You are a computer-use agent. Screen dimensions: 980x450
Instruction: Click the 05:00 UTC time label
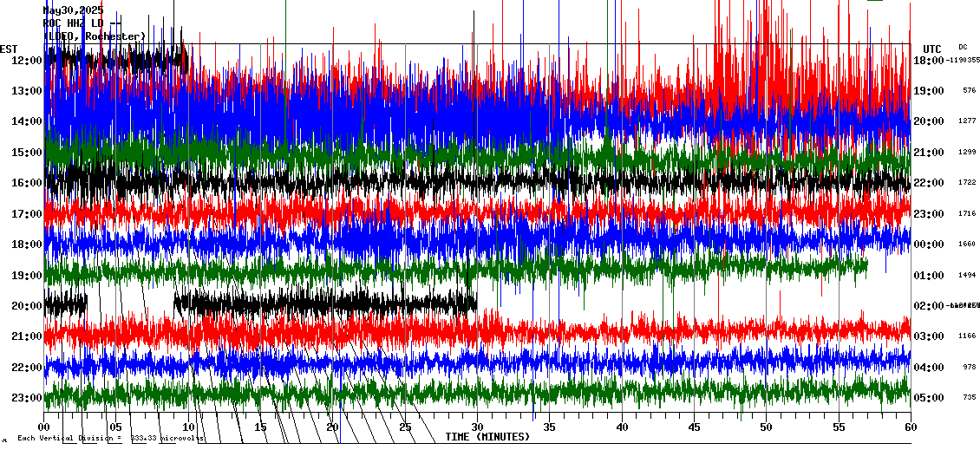(929, 398)
